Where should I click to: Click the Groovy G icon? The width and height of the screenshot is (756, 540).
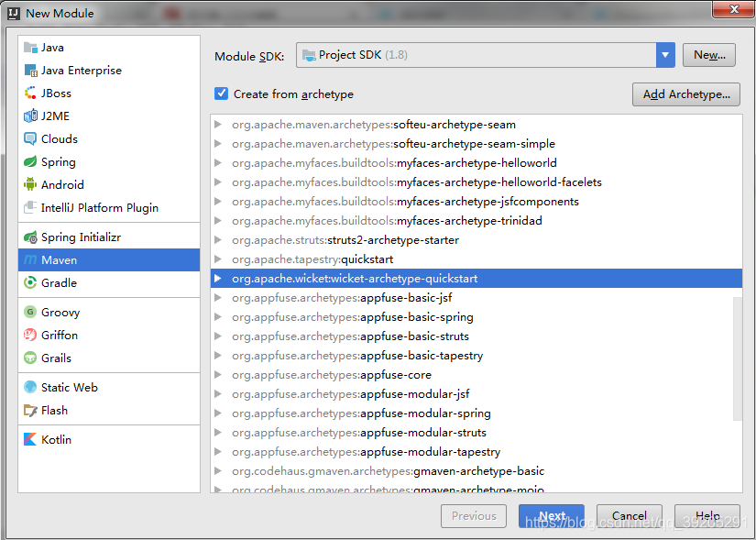pyautogui.click(x=30, y=313)
